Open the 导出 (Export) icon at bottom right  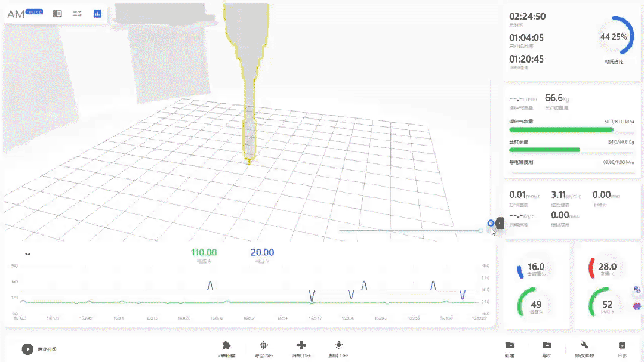pyautogui.click(x=547, y=346)
